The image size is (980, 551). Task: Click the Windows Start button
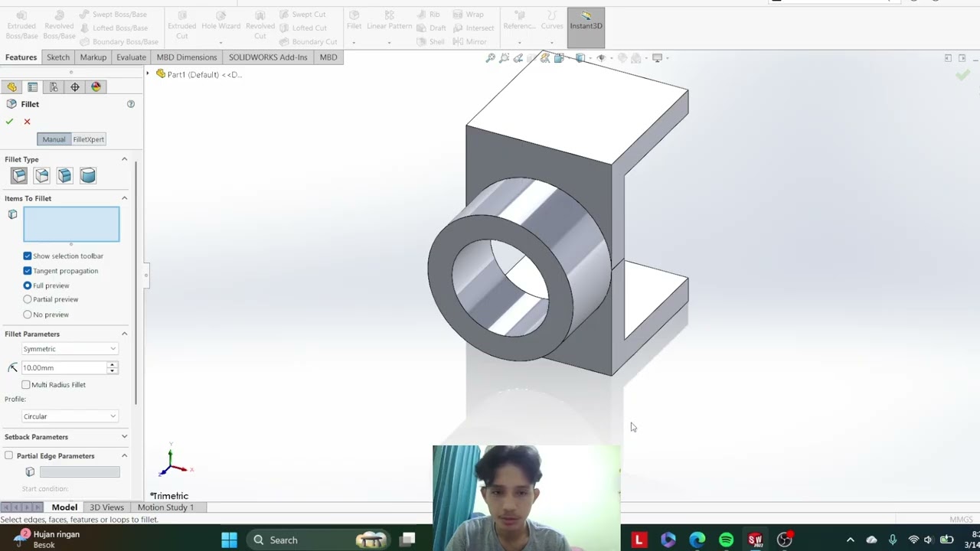click(229, 540)
